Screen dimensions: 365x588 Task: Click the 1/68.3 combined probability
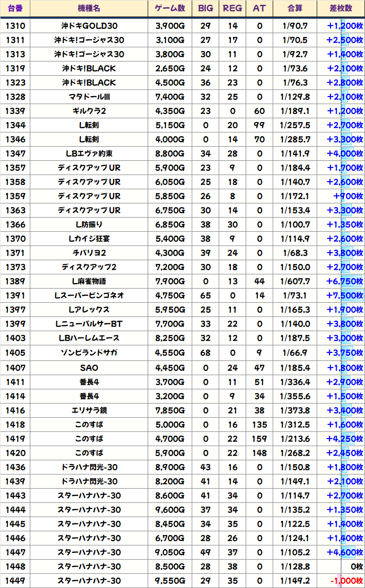point(295,253)
